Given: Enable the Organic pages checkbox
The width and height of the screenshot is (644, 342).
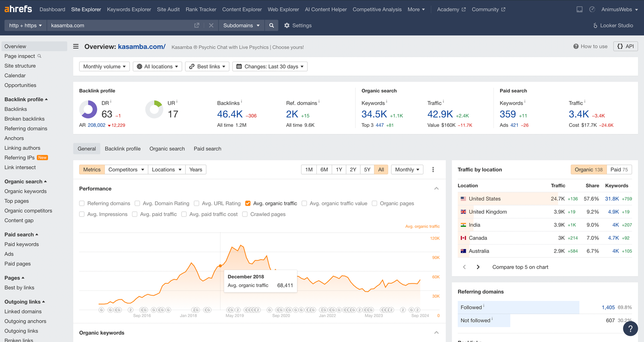Looking at the screenshot, I should (x=374, y=203).
